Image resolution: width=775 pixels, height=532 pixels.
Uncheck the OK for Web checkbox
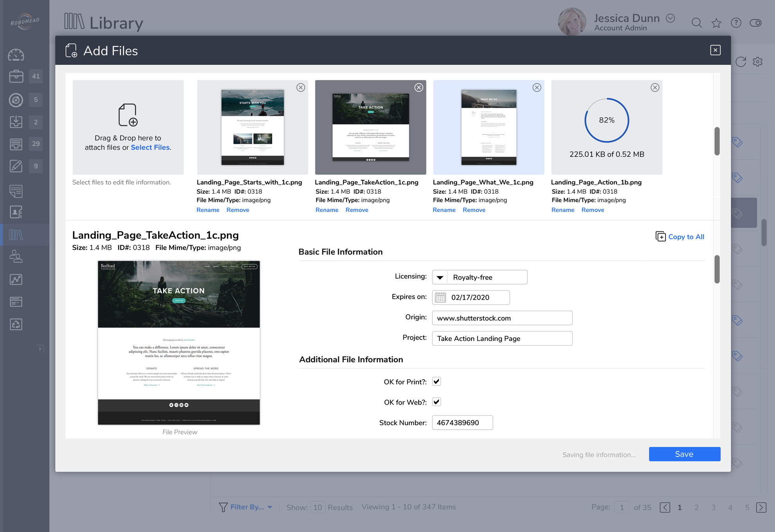click(437, 402)
